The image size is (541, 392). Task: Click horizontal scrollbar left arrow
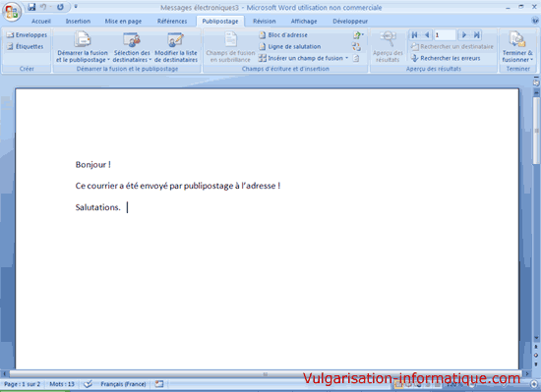(x=5, y=373)
